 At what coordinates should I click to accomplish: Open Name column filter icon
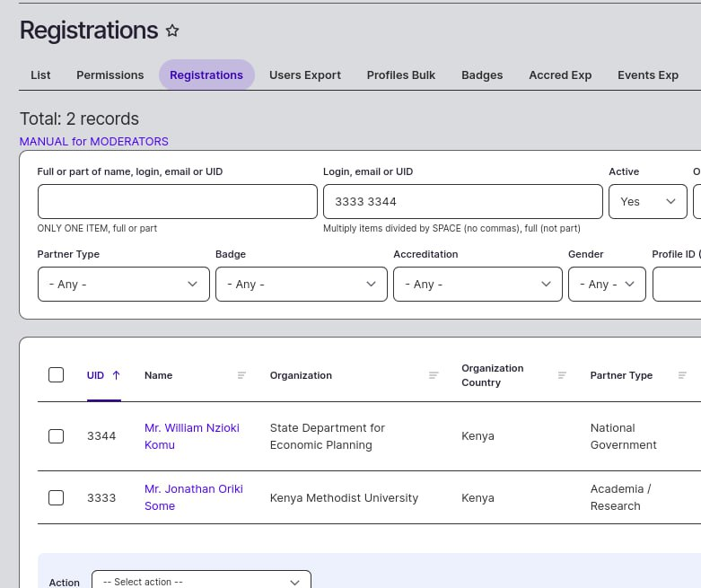point(241,375)
